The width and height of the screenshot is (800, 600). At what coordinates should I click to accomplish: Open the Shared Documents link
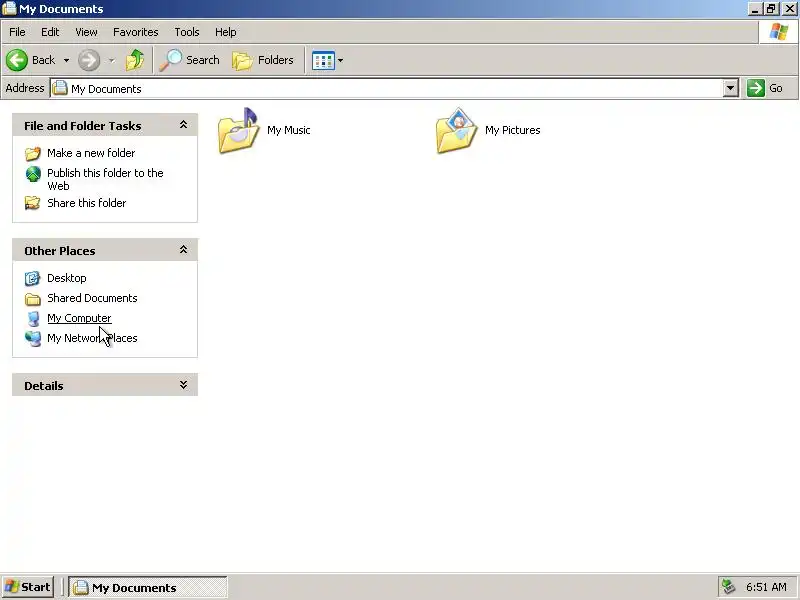coord(92,298)
